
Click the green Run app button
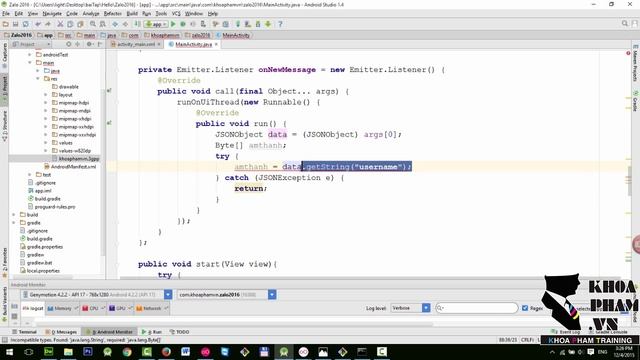173,24
